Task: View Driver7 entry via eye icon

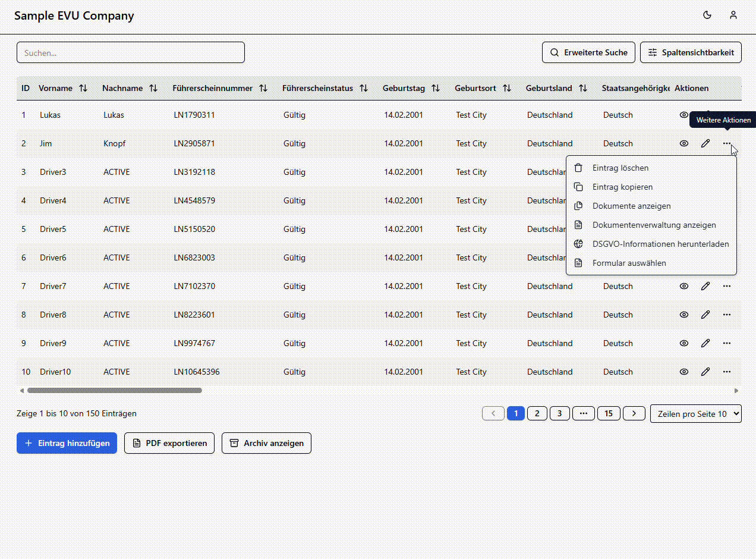Action: pos(684,286)
